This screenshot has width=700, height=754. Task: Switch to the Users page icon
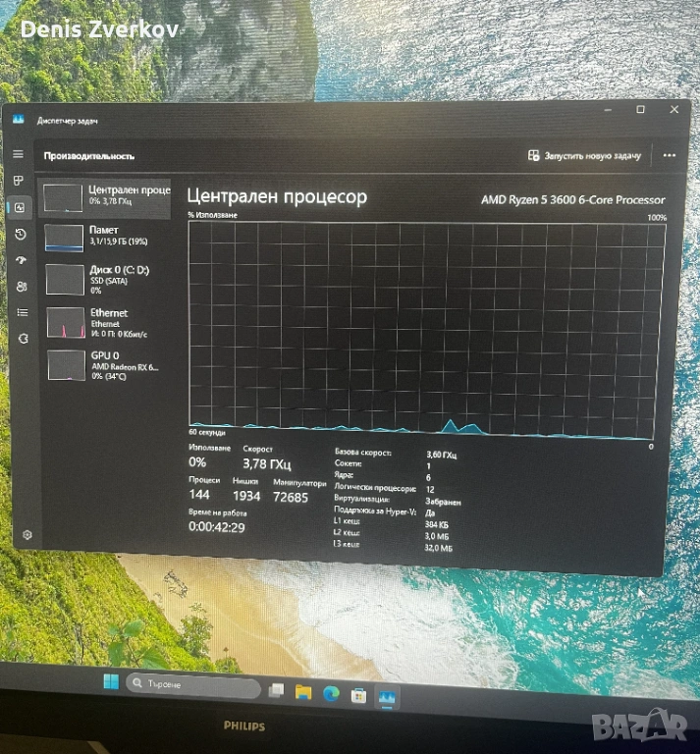(22, 287)
